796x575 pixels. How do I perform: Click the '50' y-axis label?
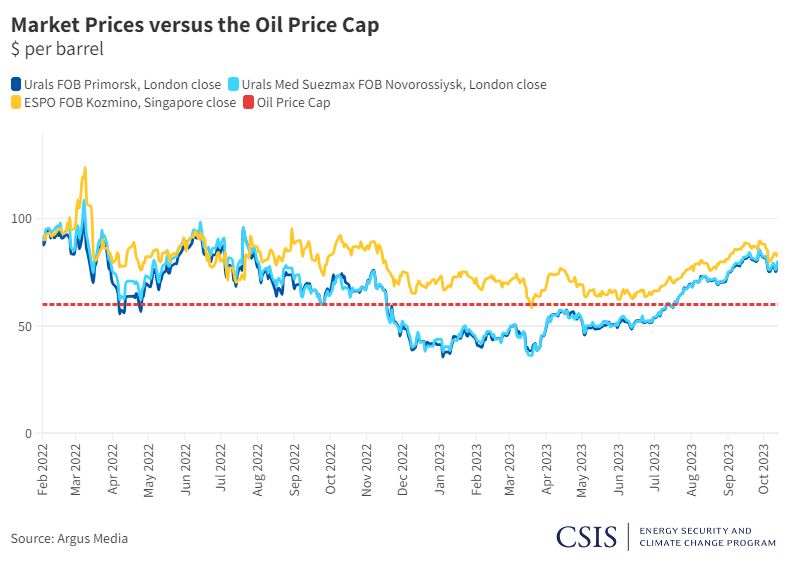click(25, 326)
